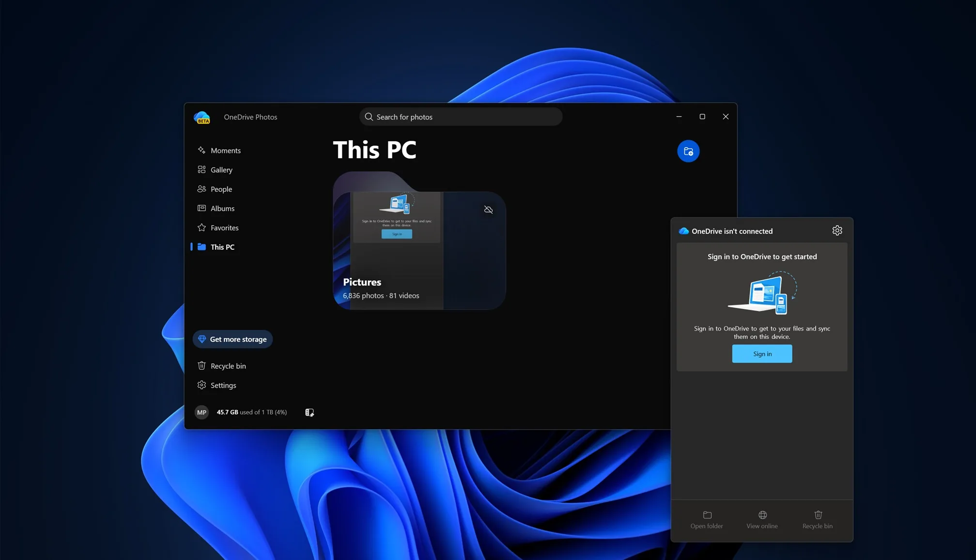Image resolution: width=976 pixels, height=560 pixels.
Task: Click the icon beside storage usage
Action: 310,412
